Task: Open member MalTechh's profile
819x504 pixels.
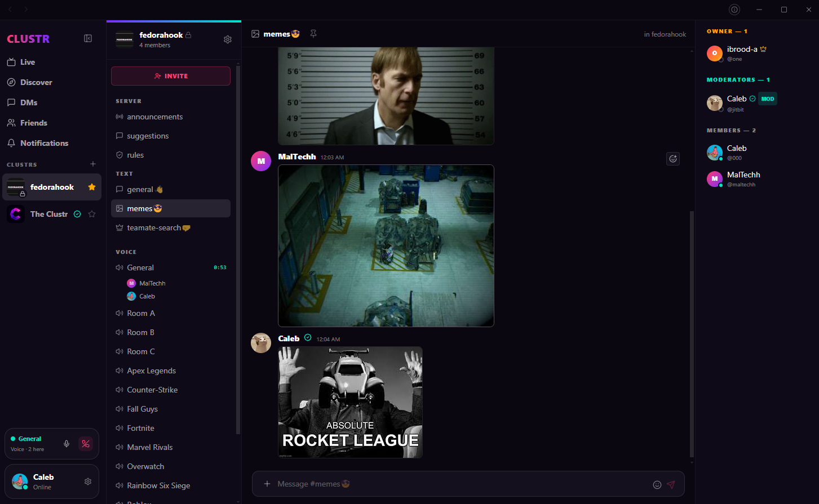Action: tap(757, 179)
